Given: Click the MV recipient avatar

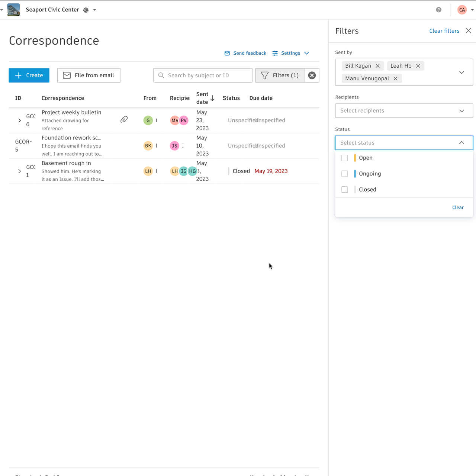Looking at the screenshot, I should [174, 120].
